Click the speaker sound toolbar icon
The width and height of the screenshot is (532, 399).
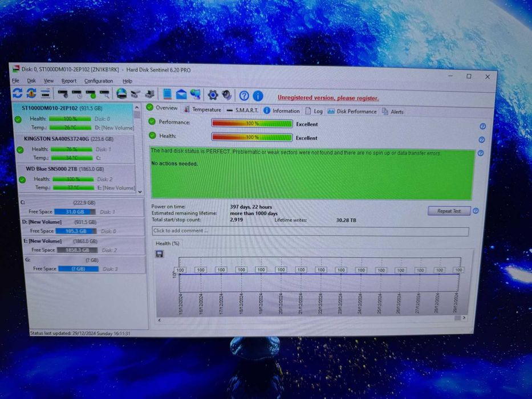[x=226, y=95]
